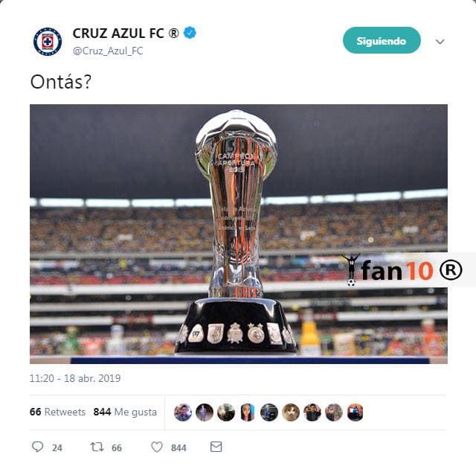Open the @Cruz_Azul_FC handle link

(108, 51)
